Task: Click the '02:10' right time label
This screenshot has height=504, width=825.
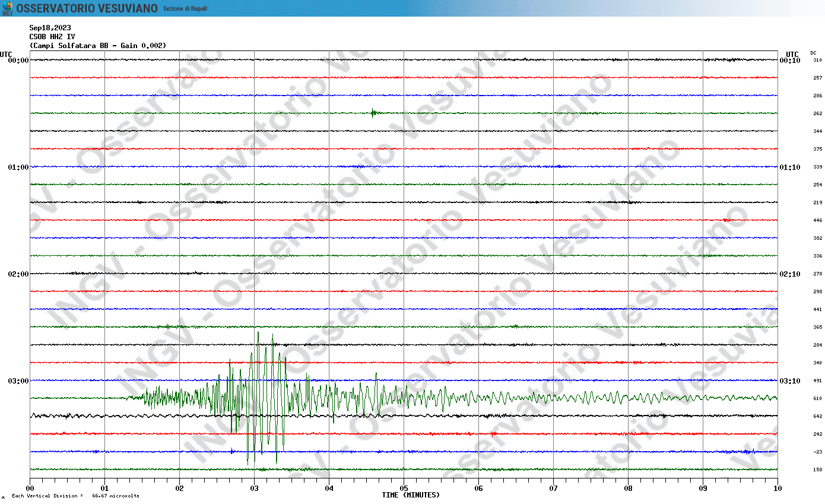Action: tap(790, 274)
